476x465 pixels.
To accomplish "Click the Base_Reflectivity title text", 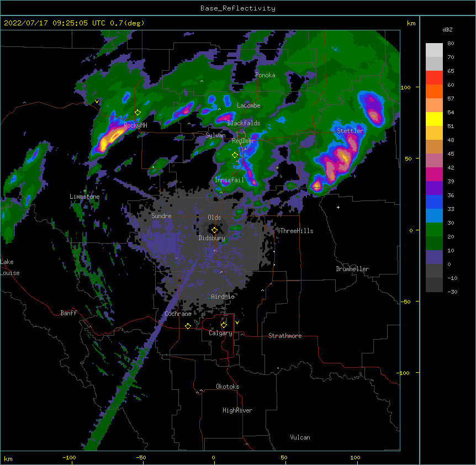I will (x=238, y=8).
